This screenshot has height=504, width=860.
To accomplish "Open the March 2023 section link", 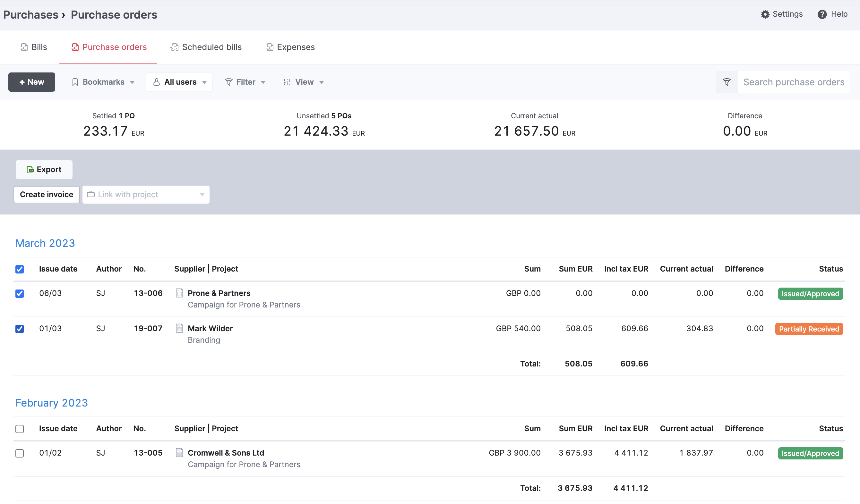I will pyautogui.click(x=45, y=243).
